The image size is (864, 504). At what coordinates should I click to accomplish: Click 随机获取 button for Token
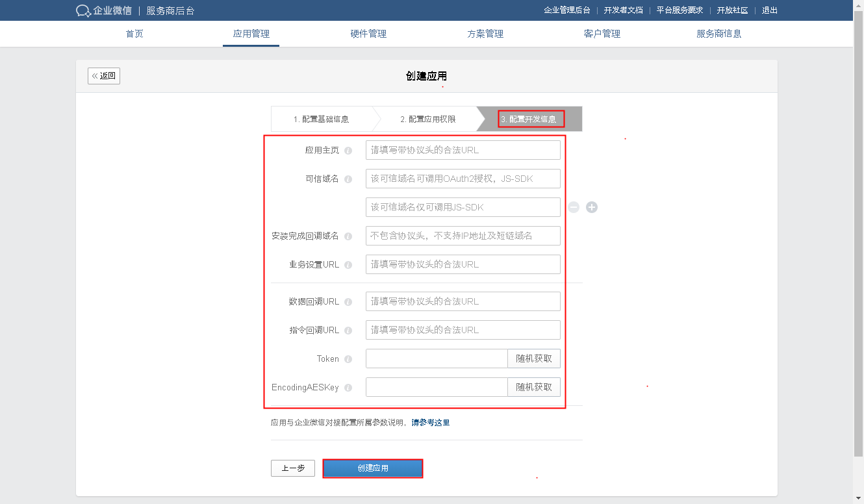(x=533, y=359)
